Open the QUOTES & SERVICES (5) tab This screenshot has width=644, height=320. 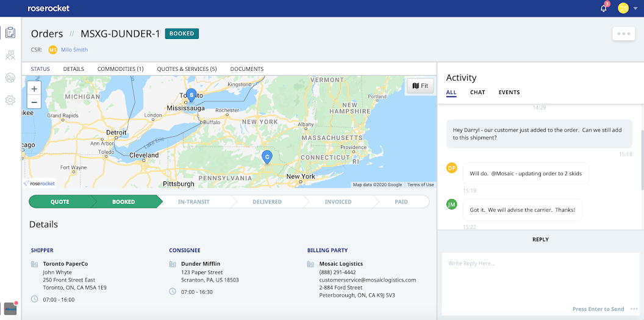click(x=187, y=68)
